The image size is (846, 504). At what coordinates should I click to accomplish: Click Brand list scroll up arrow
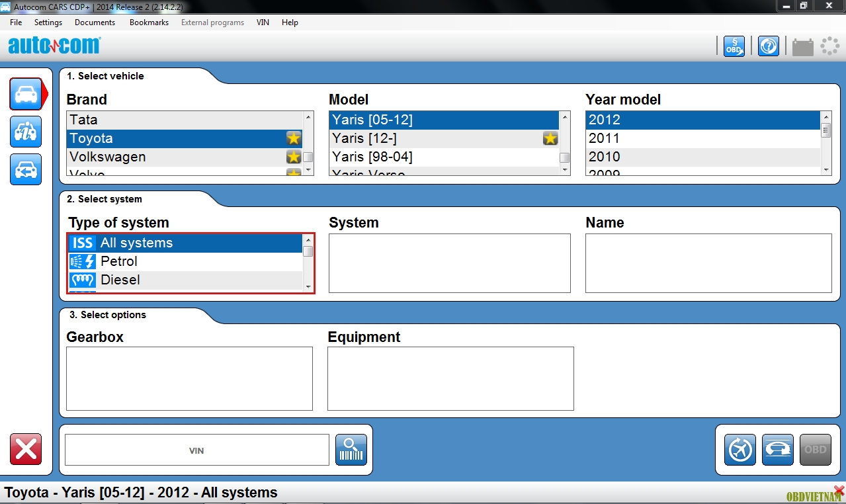click(x=308, y=116)
